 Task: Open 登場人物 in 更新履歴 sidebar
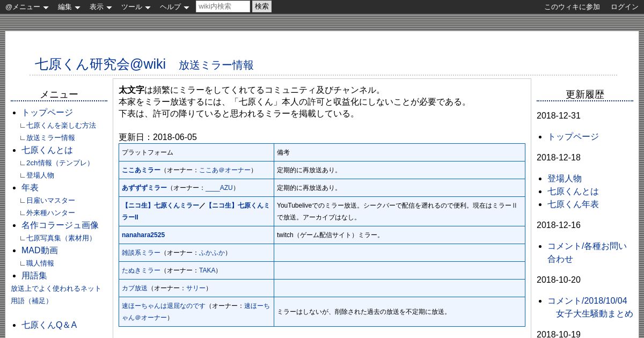click(565, 179)
